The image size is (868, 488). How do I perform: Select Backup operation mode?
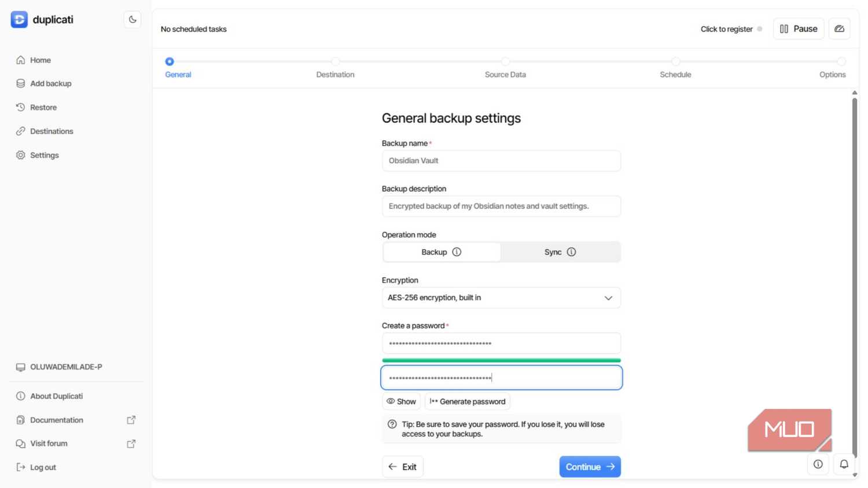[442, 252]
